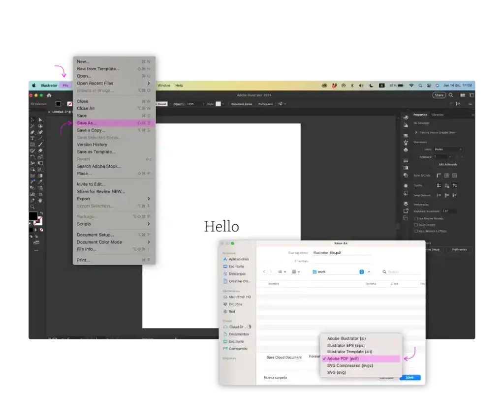504x420 pixels.
Task: Click fill swatch in control bar
Action: 58,104
